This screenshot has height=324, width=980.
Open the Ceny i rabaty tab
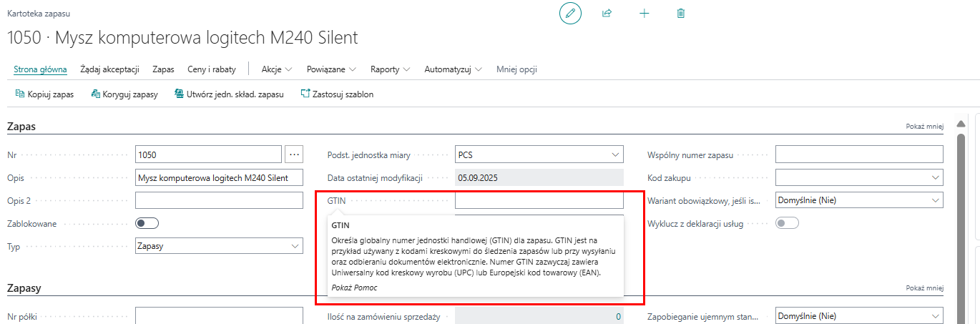pyautogui.click(x=212, y=69)
